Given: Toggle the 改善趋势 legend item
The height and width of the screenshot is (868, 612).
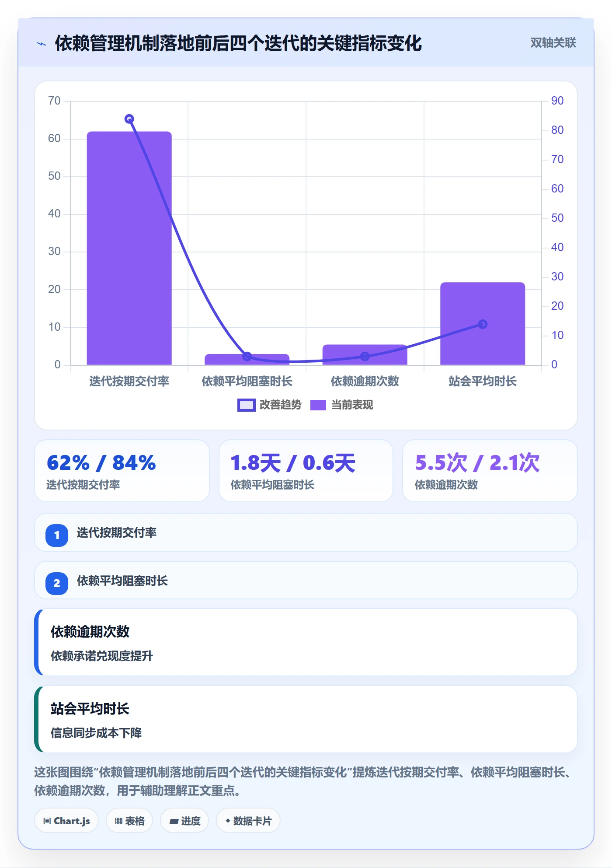Looking at the screenshot, I should [x=269, y=405].
